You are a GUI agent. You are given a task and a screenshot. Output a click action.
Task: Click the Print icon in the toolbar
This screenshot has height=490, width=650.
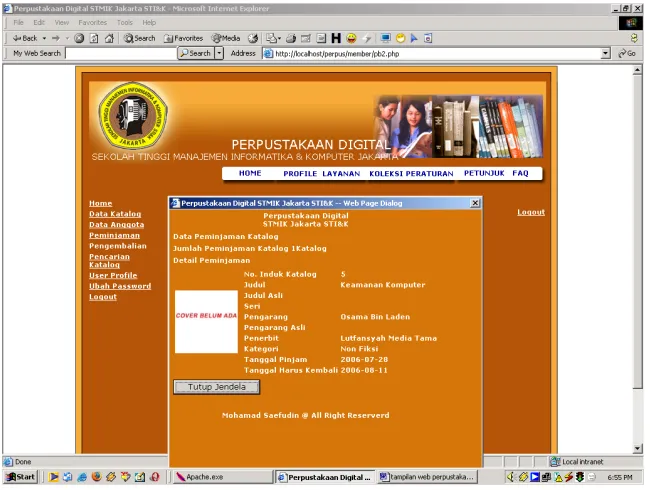(x=291, y=39)
